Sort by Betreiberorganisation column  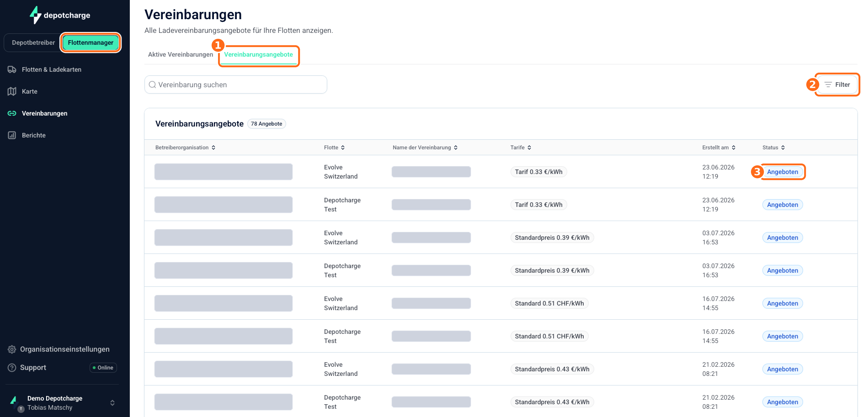coord(185,148)
